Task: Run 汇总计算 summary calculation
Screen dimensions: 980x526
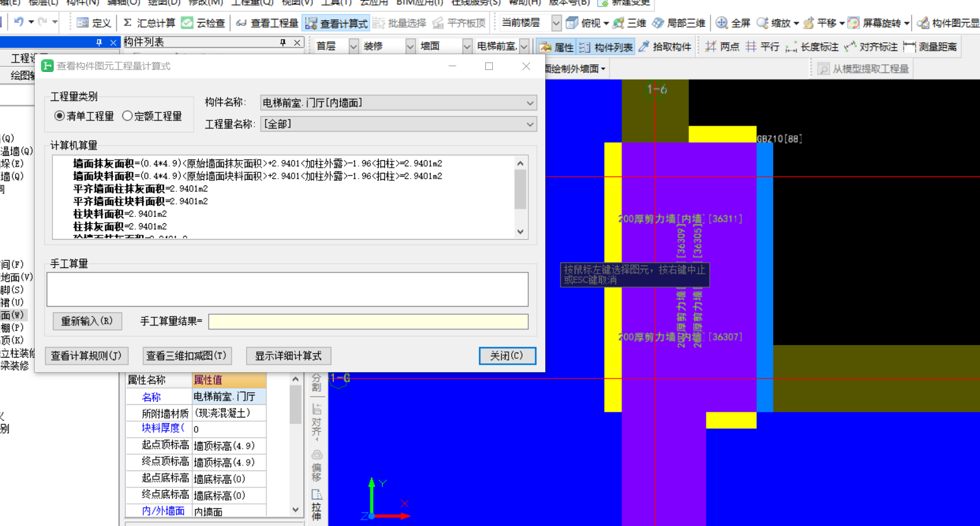Action: click(149, 23)
